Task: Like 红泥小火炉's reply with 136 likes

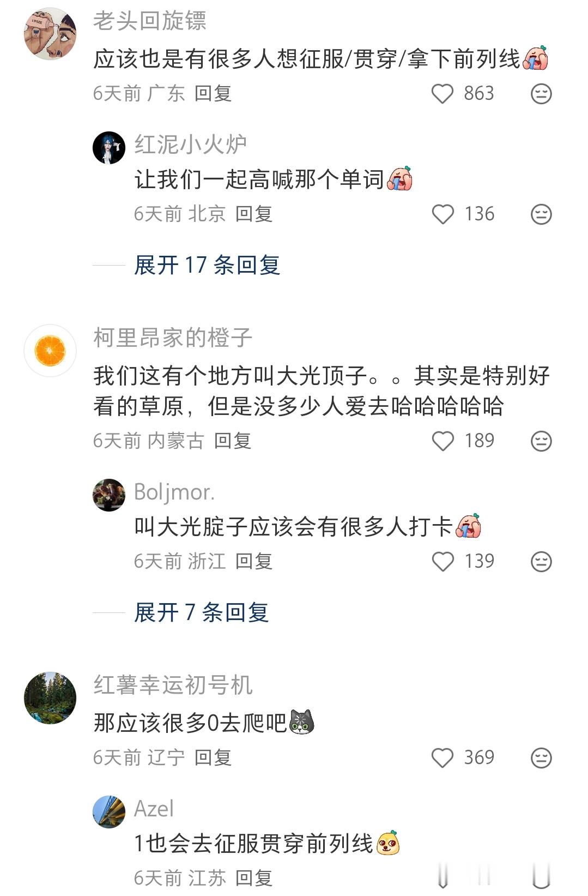Action: 442,214
